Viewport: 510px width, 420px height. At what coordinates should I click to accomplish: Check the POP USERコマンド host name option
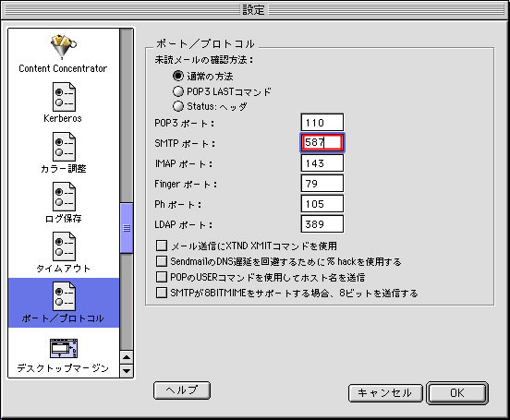click(x=162, y=277)
